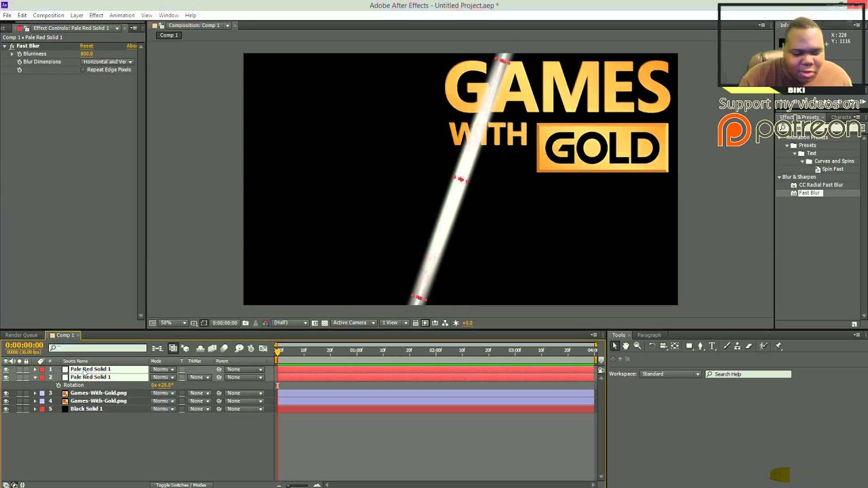Viewport: 868px width, 488px height.
Task: Toggle Repeat Edge Pixels checkbox
Action: click(84, 70)
